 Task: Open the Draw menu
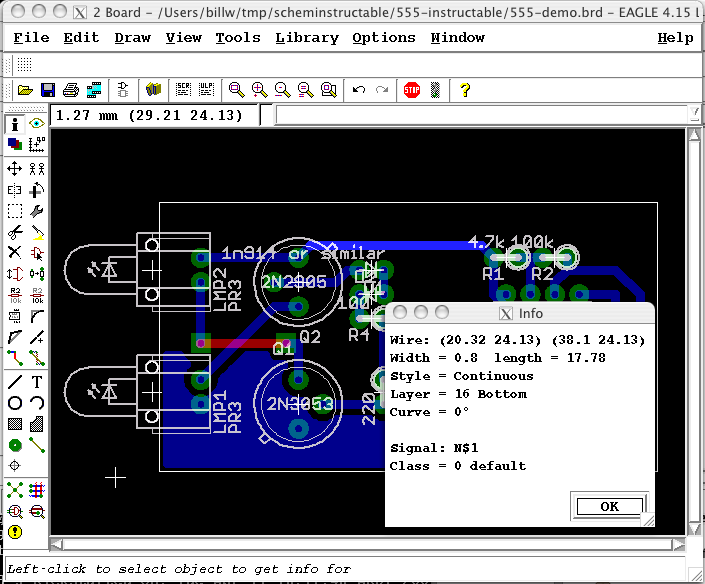coord(132,38)
